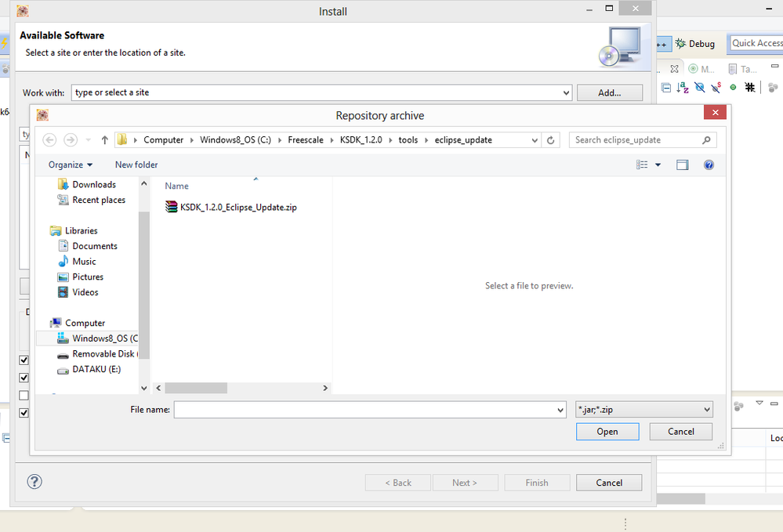Refresh the eclipse_update folder listing
The image size is (783, 532).
550,140
